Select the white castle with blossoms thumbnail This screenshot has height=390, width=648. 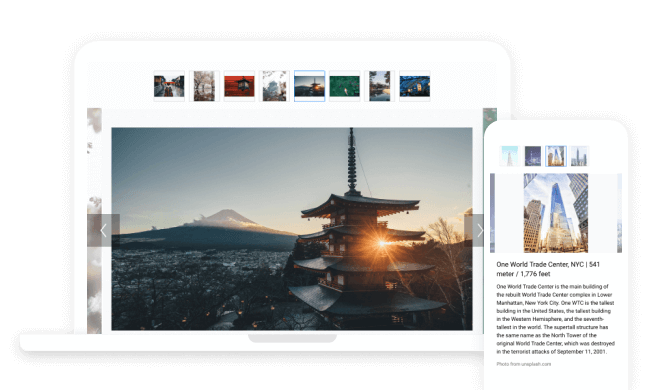click(274, 86)
